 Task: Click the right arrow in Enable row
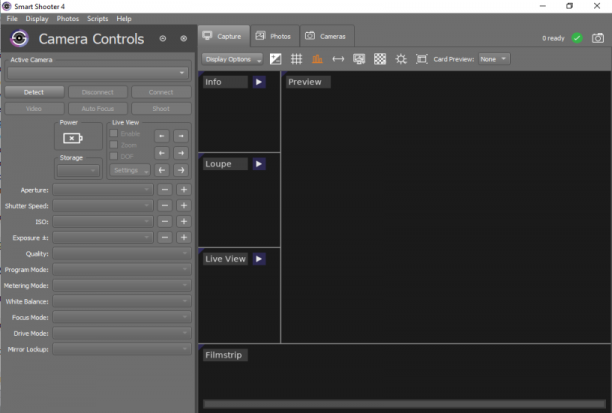[x=181, y=136]
